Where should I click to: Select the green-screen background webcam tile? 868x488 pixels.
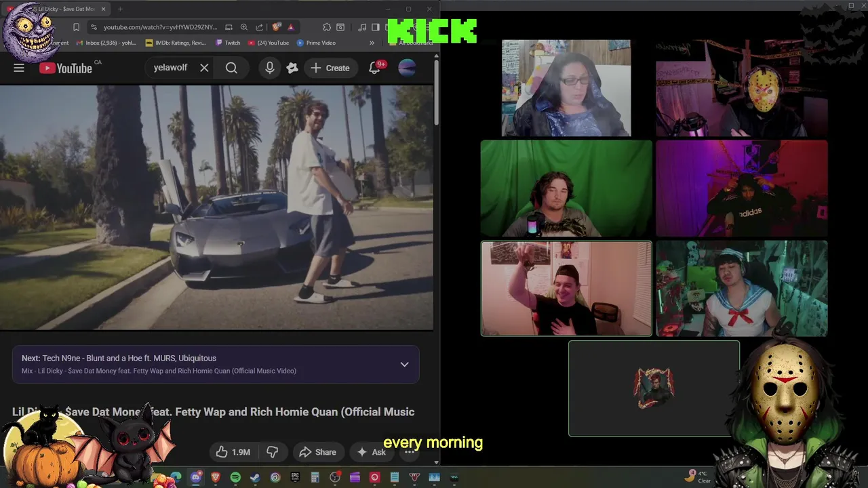[x=566, y=188]
